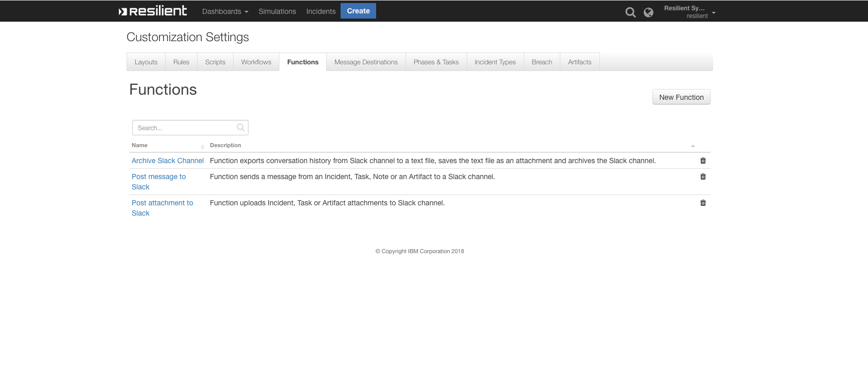Open the Message Destinations tab
The width and height of the screenshot is (868, 388).
pyautogui.click(x=366, y=62)
